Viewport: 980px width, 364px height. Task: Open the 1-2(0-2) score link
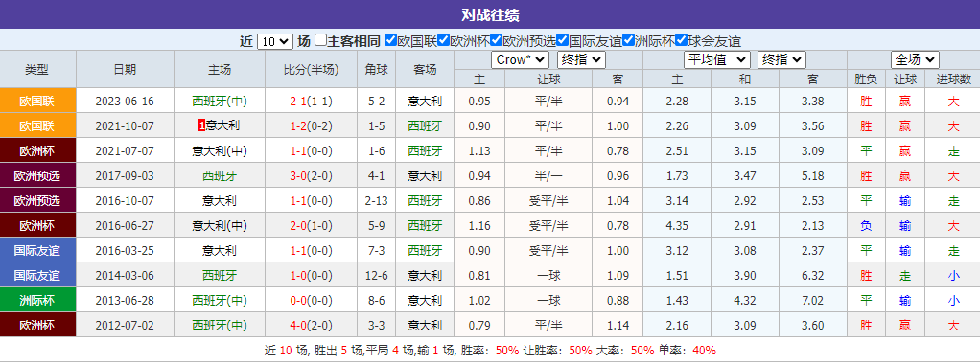(312, 125)
